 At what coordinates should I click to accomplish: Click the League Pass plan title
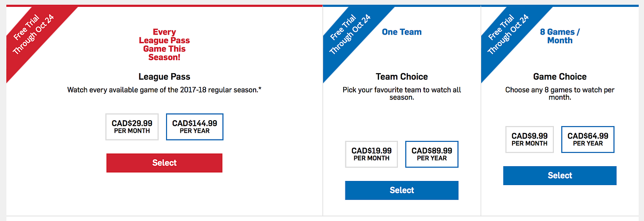[164, 76]
